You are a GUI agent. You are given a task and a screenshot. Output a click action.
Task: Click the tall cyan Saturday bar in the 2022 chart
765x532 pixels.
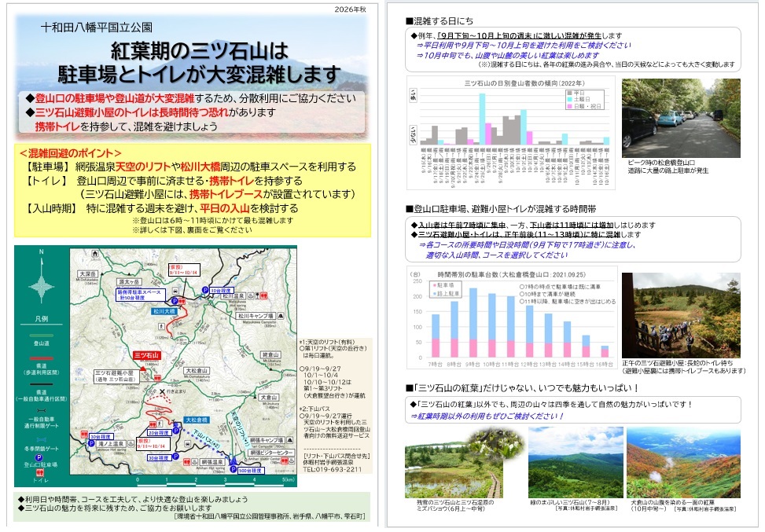click(x=482, y=119)
